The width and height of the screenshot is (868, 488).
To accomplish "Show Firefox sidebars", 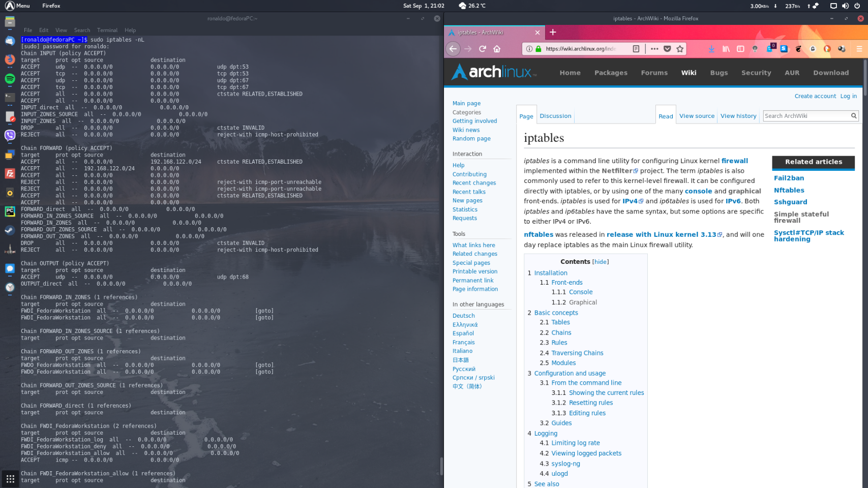I will tap(740, 49).
